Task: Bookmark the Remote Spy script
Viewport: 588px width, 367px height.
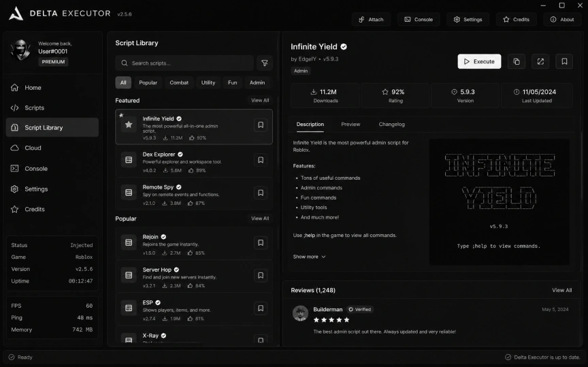Action: 261,193
